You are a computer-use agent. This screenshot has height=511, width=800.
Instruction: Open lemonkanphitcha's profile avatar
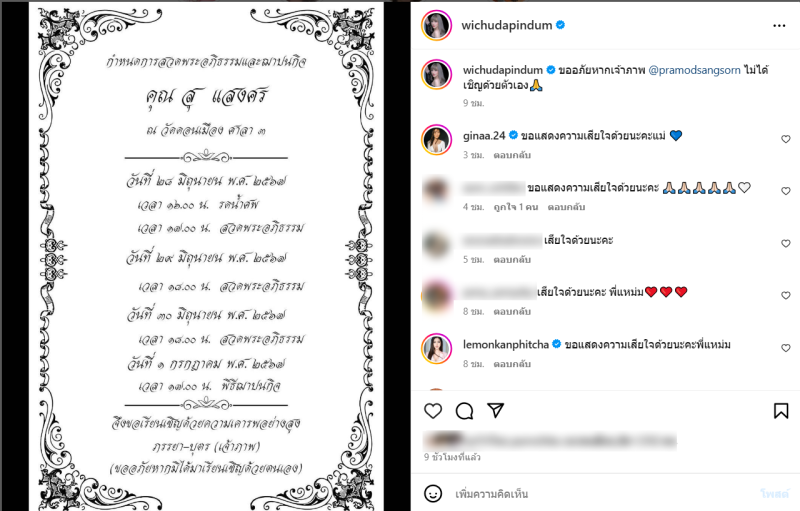[x=436, y=349]
